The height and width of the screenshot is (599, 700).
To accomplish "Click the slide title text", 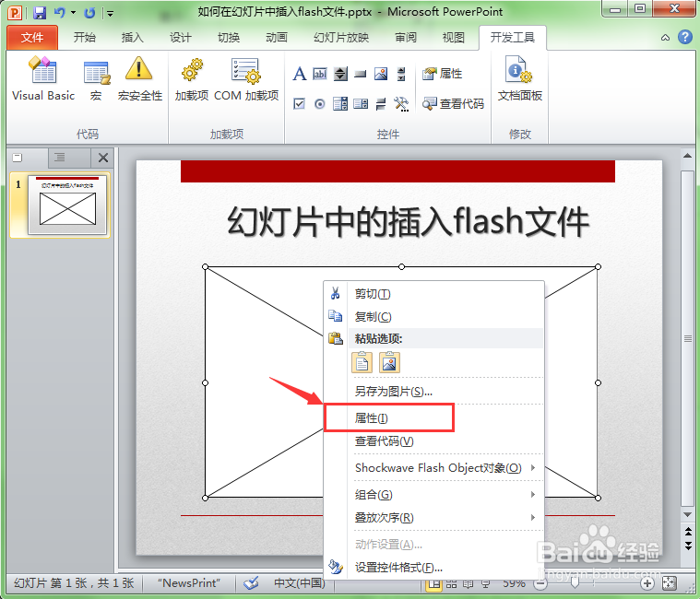I will pos(408,222).
